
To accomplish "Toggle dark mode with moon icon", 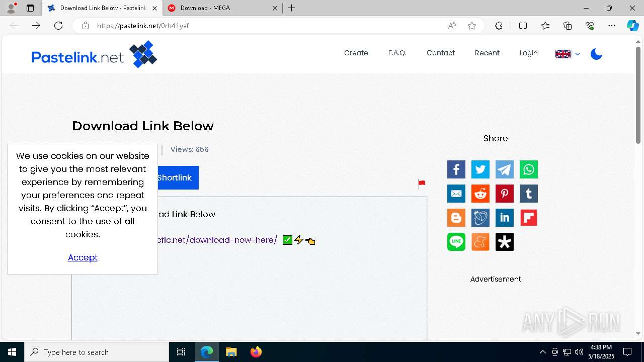I will pos(596,54).
